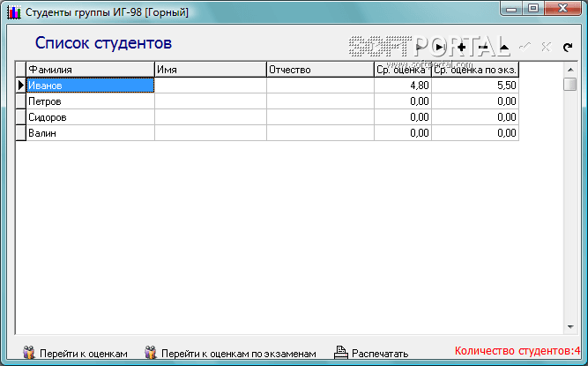Image resolution: width=588 pixels, height=366 pixels.
Task: Click the 4,80 average grade cell
Action: click(403, 86)
